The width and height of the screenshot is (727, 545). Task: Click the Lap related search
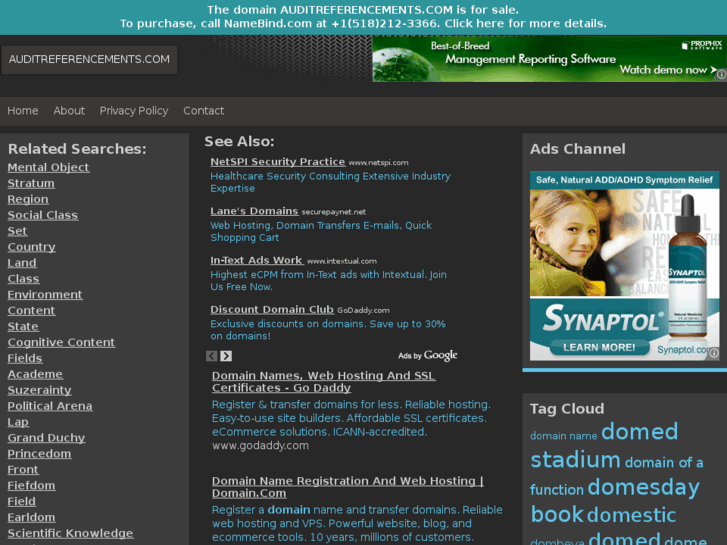click(x=18, y=423)
